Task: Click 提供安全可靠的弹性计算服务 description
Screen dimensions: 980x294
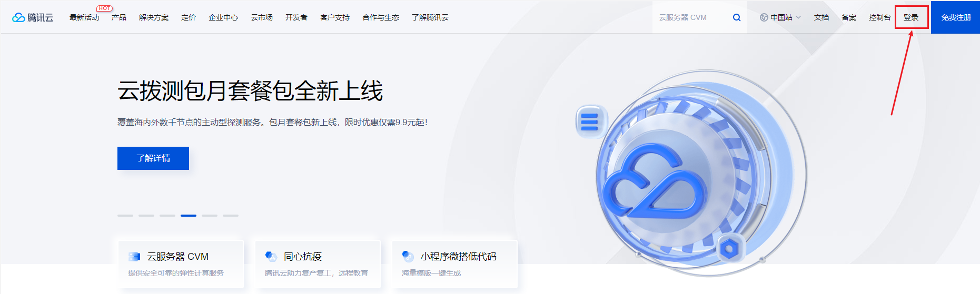Action: 176,273
